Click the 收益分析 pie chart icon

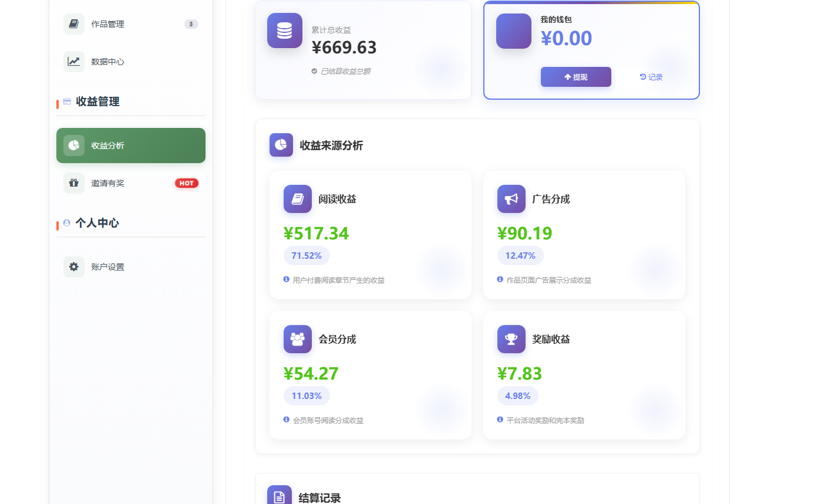tap(73, 146)
